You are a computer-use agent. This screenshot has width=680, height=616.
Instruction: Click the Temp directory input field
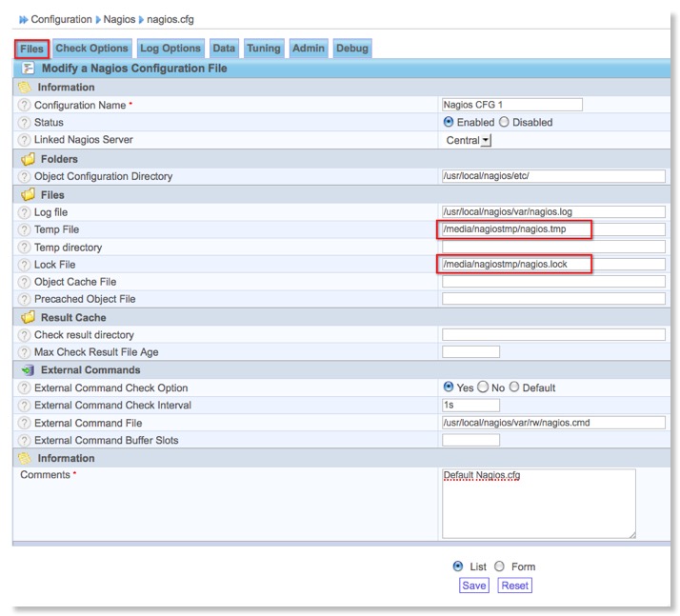(x=553, y=247)
